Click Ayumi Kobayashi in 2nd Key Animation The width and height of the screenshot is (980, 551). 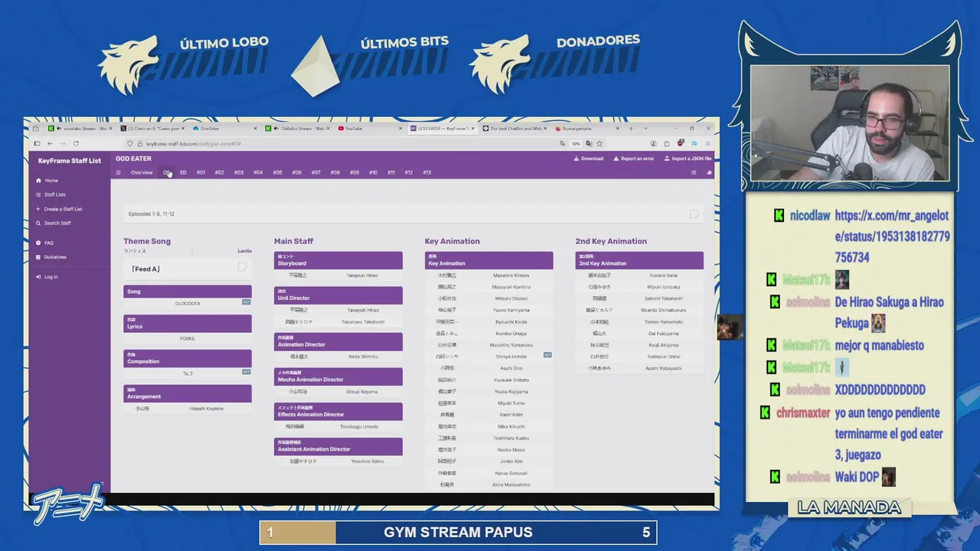665,368
